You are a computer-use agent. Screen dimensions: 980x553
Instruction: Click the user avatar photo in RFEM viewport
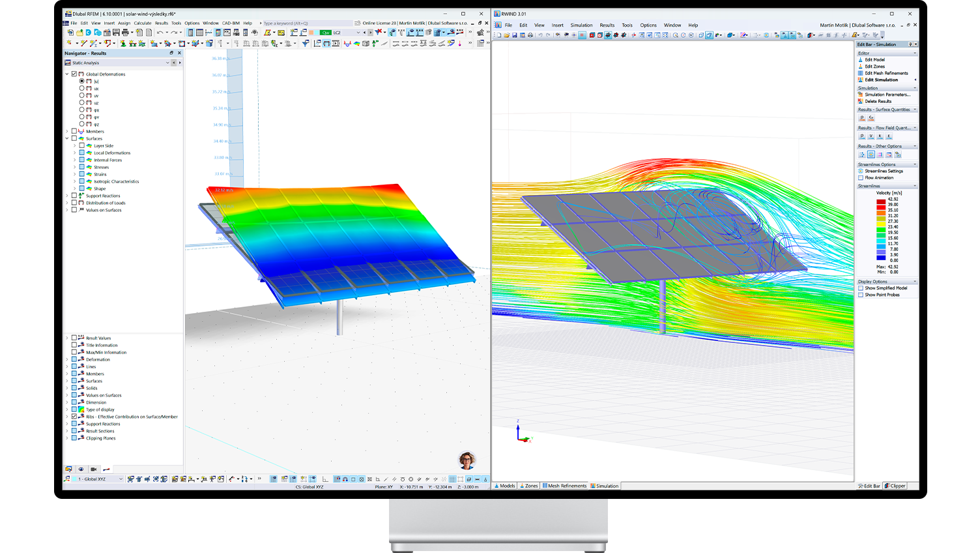pyautogui.click(x=467, y=460)
